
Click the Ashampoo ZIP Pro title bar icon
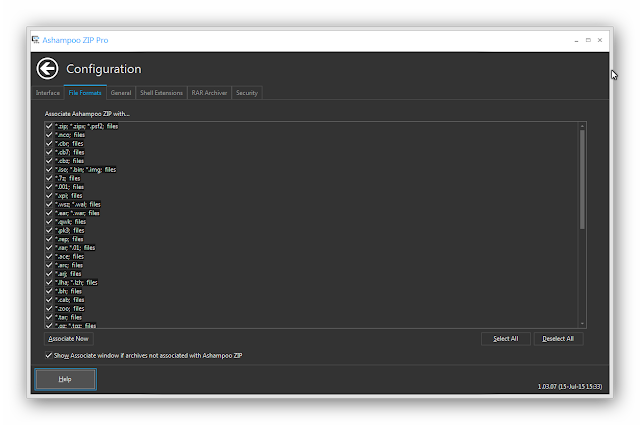point(36,40)
